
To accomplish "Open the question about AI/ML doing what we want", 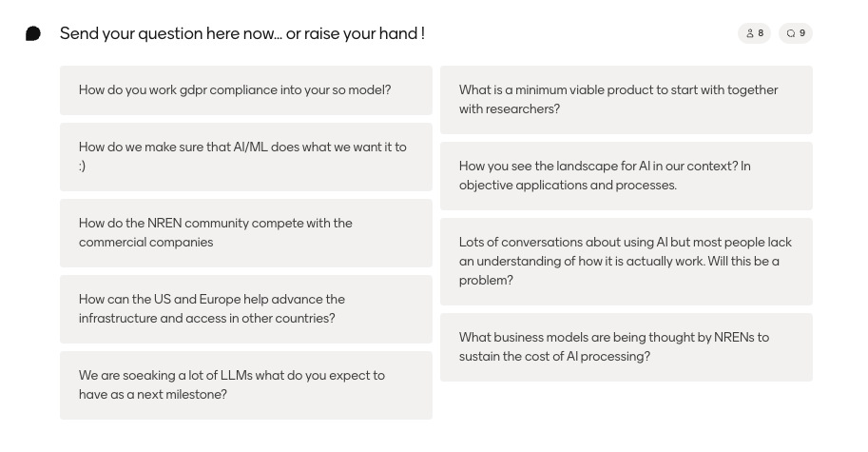I will click(x=245, y=157).
